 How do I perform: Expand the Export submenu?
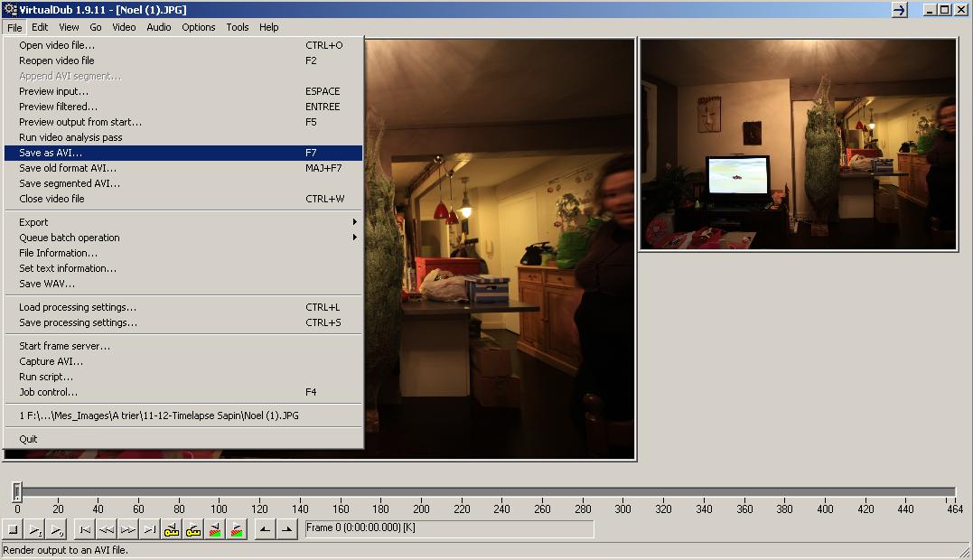click(x=183, y=222)
